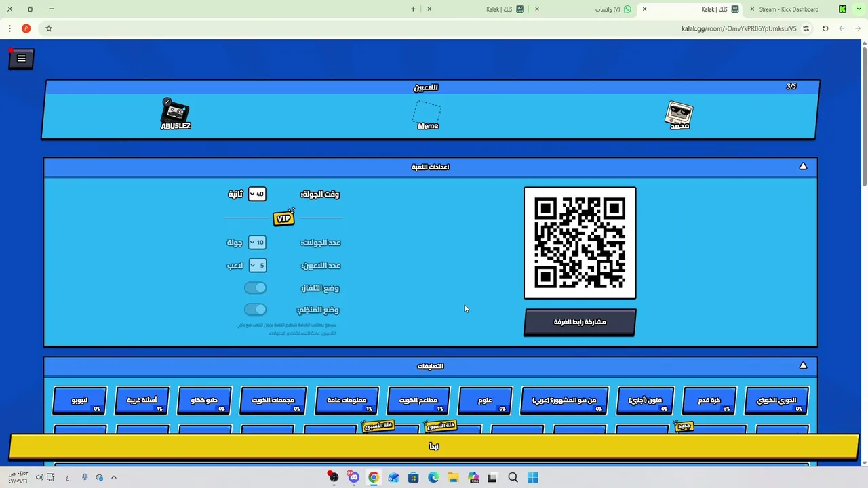Click the محمد player avatar

(679, 116)
